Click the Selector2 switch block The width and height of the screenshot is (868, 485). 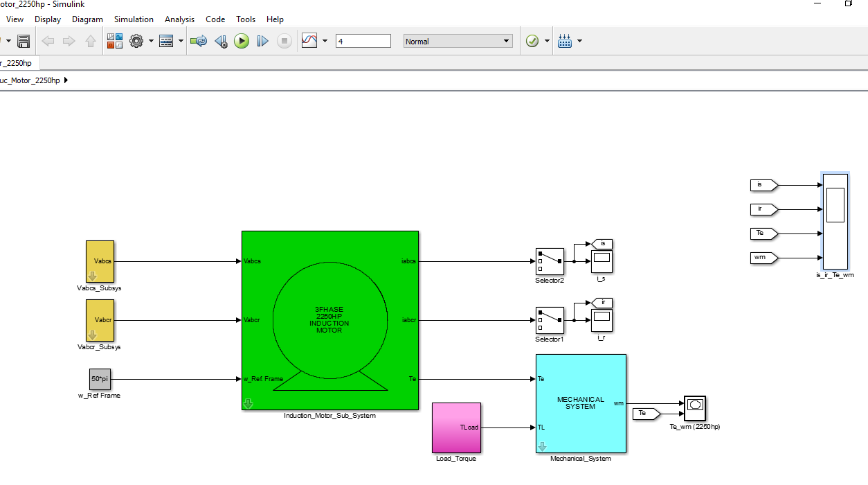coord(550,262)
